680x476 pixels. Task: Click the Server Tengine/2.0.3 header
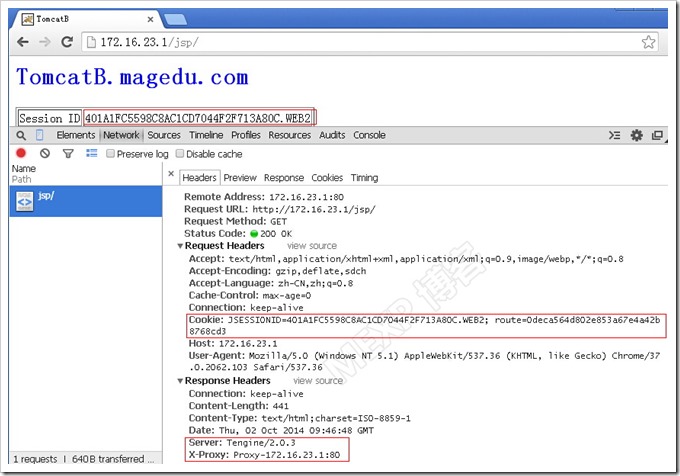pyautogui.click(x=242, y=443)
